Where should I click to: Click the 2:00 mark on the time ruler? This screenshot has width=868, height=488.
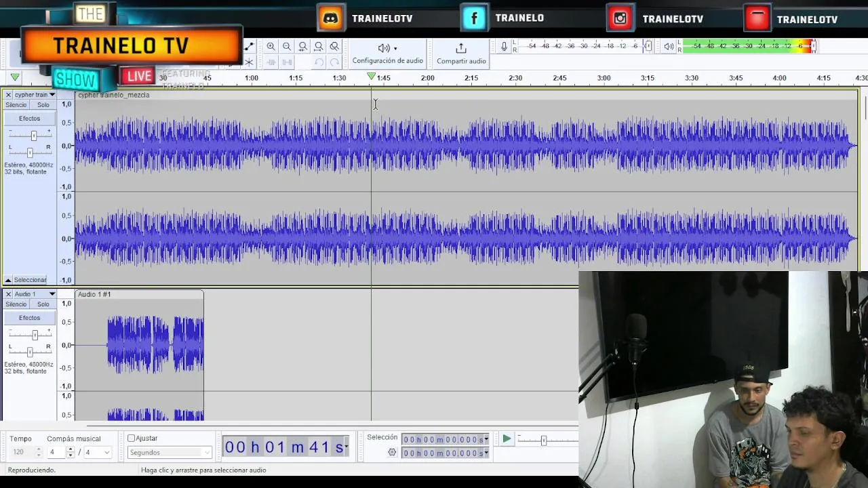tap(427, 78)
